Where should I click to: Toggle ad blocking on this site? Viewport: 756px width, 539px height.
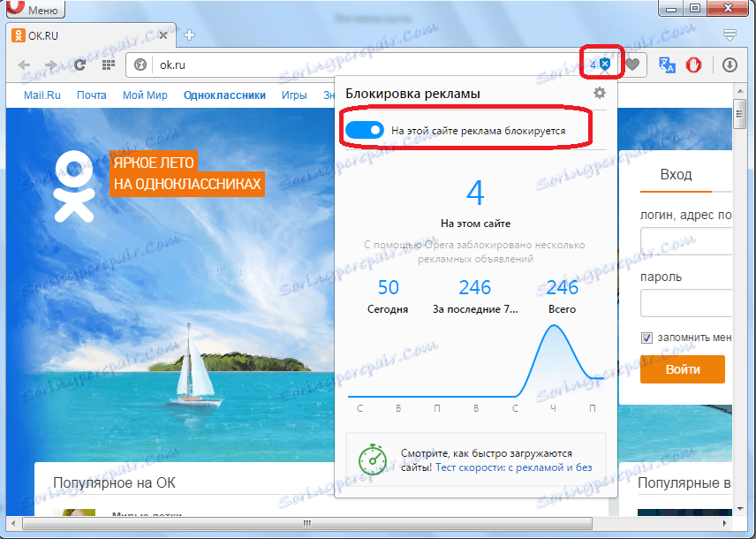point(365,130)
